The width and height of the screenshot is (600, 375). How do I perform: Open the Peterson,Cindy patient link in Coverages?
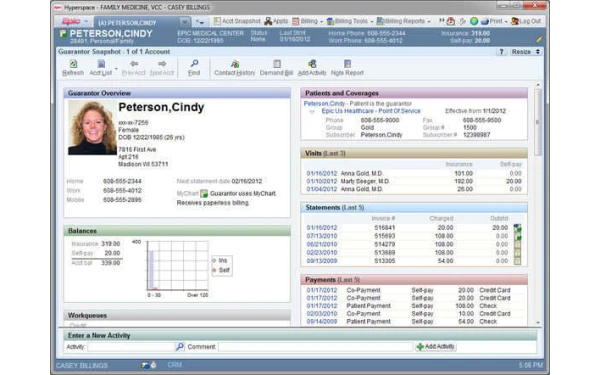pyautogui.click(x=324, y=103)
